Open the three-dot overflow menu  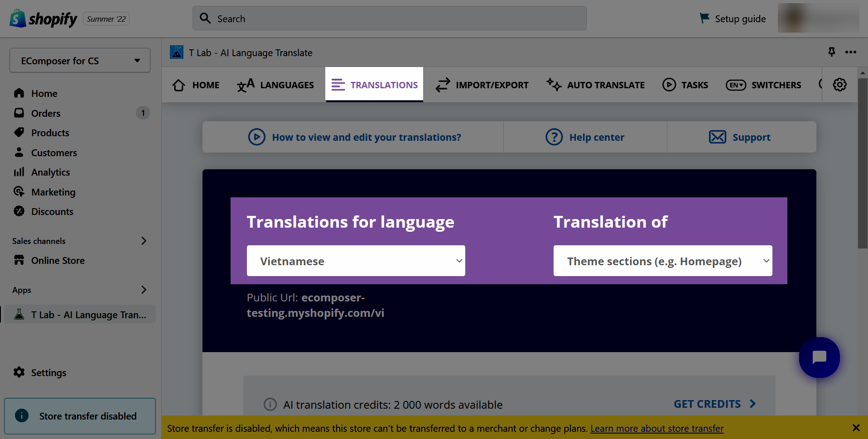851,52
